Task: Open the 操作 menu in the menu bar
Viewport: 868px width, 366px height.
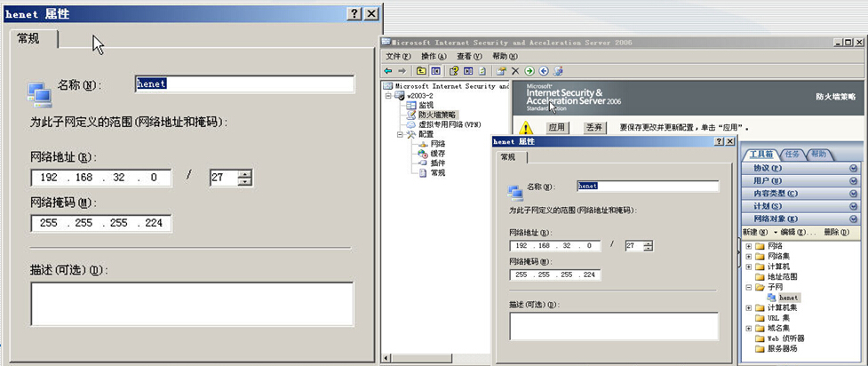Action: click(x=433, y=56)
